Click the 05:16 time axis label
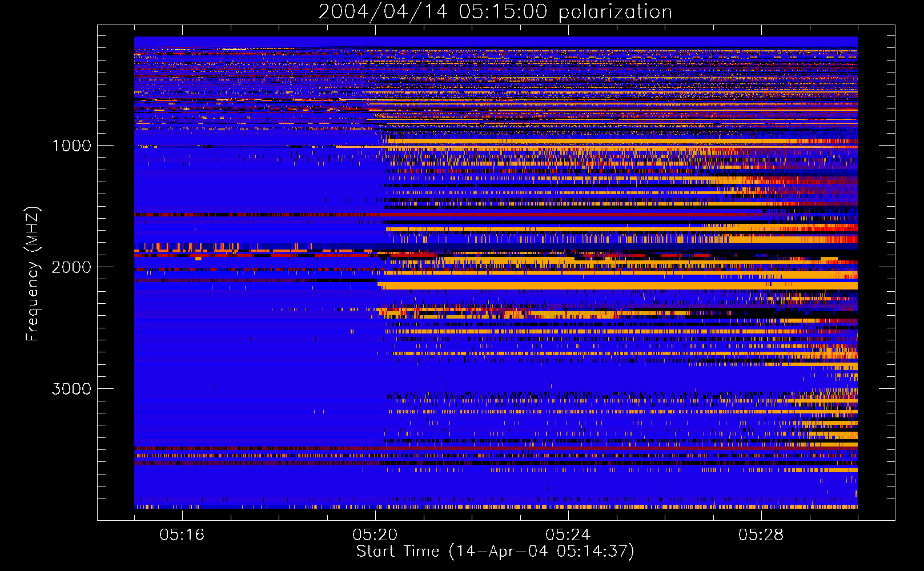 182,535
